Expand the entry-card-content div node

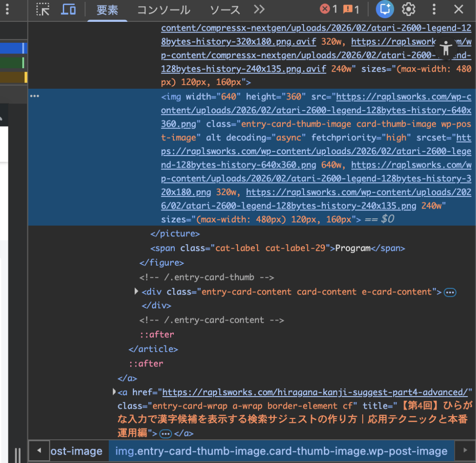(x=136, y=291)
